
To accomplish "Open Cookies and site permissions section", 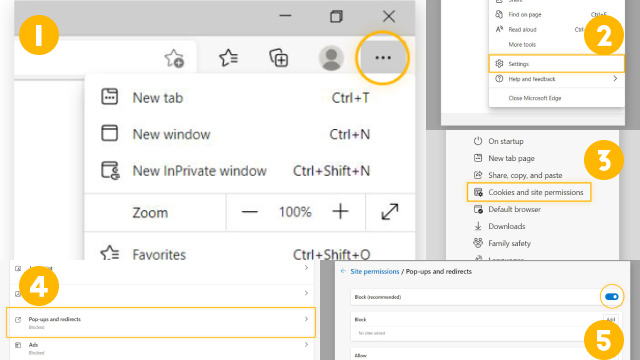I will (529, 192).
